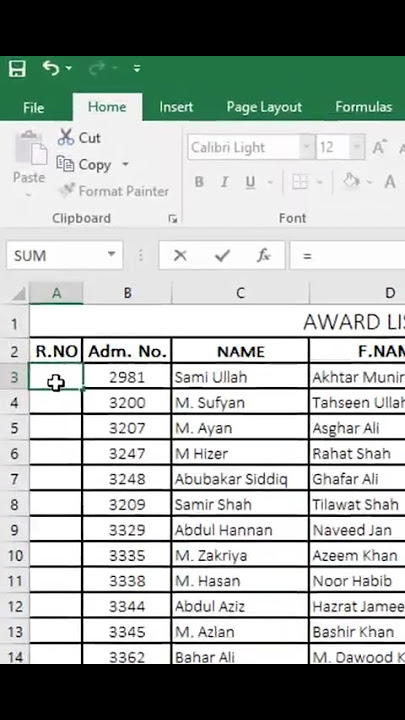
Task: Select column B header
Action: click(127, 293)
